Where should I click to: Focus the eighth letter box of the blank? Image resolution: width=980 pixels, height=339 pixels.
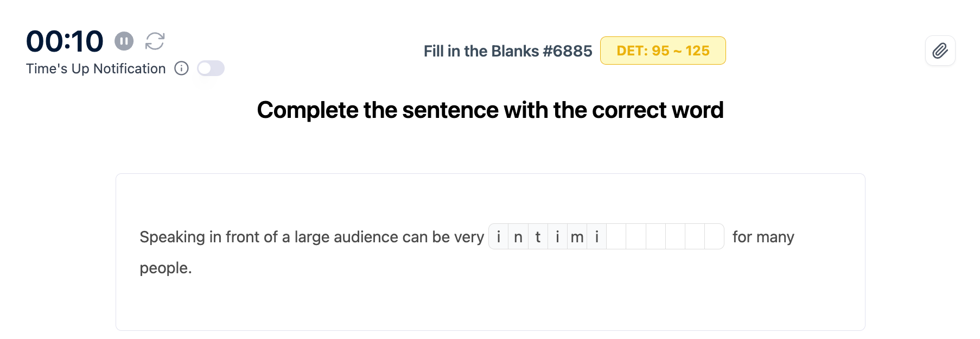click(636, 237)
